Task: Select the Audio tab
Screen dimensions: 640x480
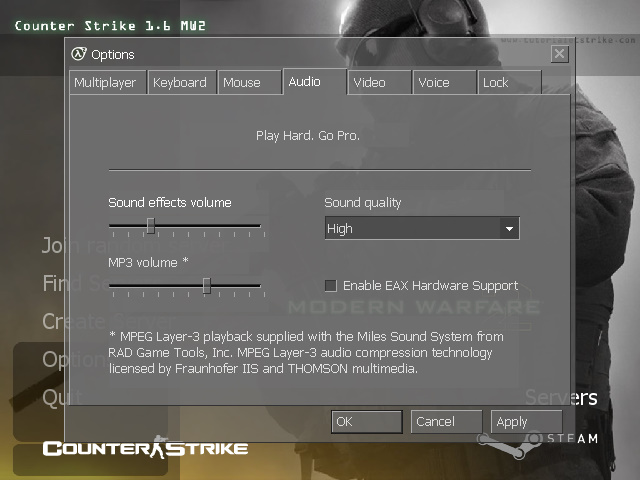Action: point(304,82)
